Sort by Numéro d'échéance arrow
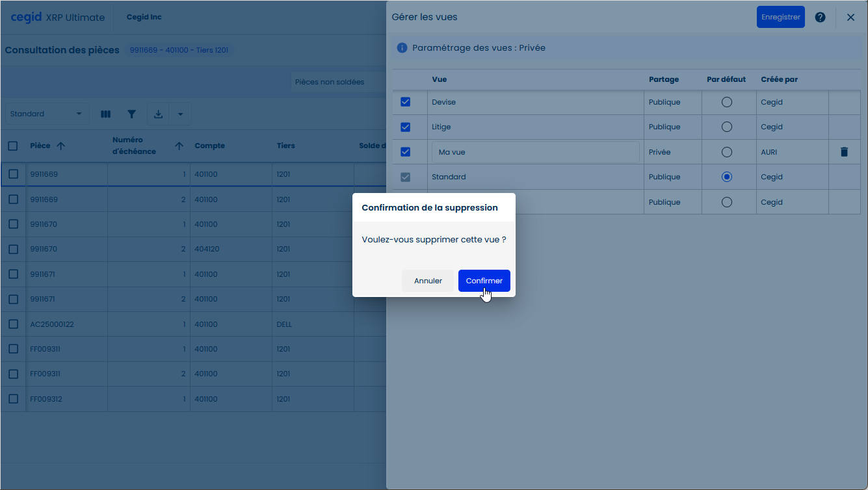 coord(179,146)
